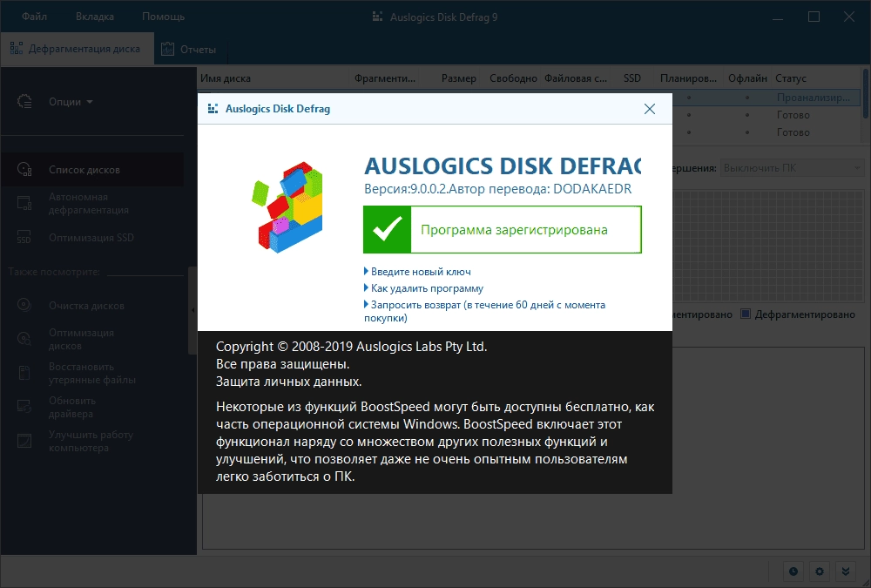Open Оптимизация SSD section
Viewport: 871px width, 588px height.
(x=91, y=238)
